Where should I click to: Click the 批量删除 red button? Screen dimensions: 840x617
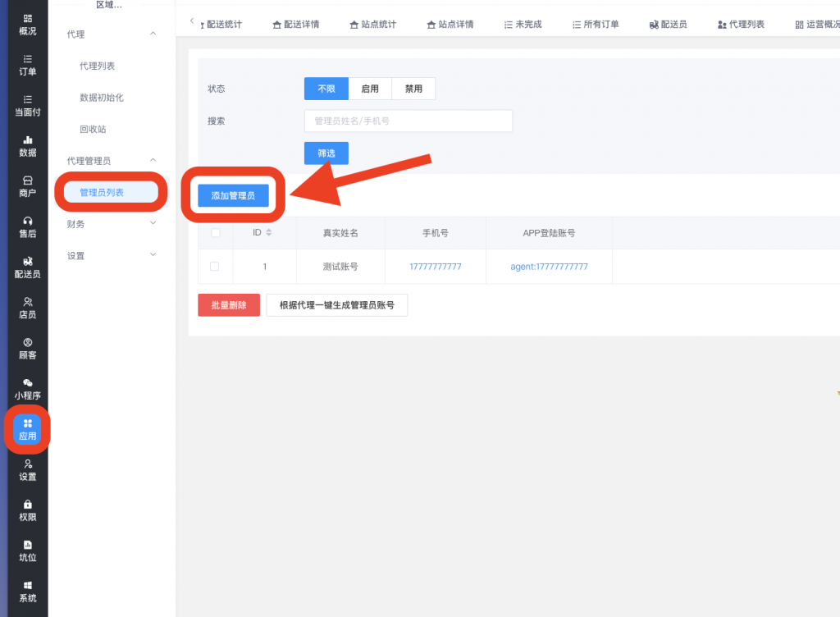tap(228, 305)
